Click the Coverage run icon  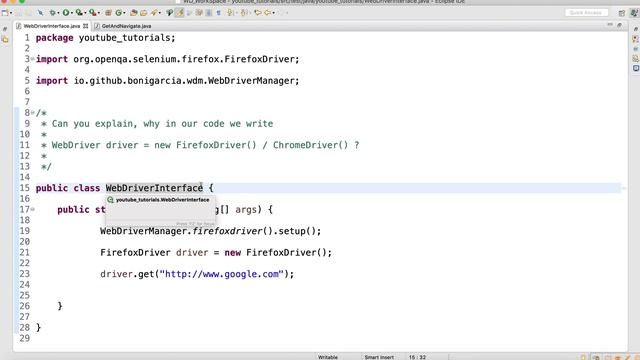click(79, 13)
